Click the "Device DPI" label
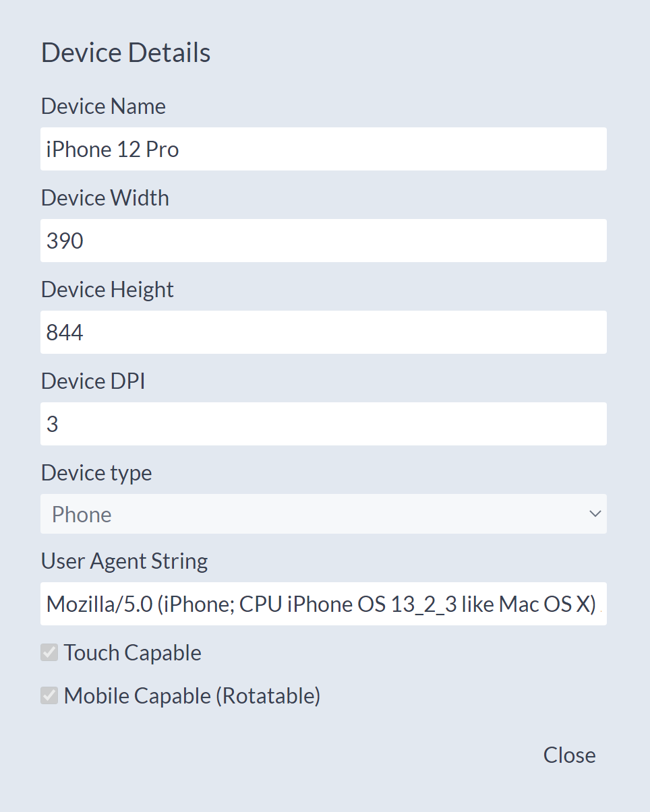Screen dimensions: 650x812 [93, 381]
